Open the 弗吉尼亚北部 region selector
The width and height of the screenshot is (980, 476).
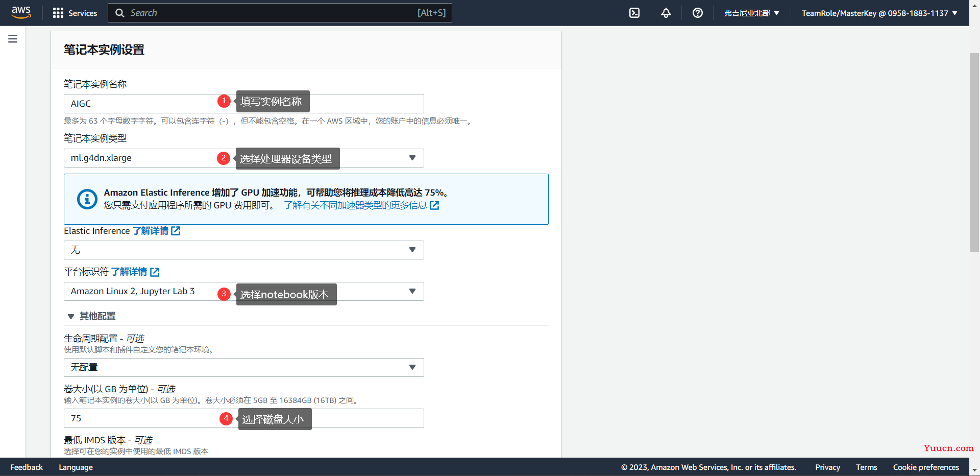point(751,13)
